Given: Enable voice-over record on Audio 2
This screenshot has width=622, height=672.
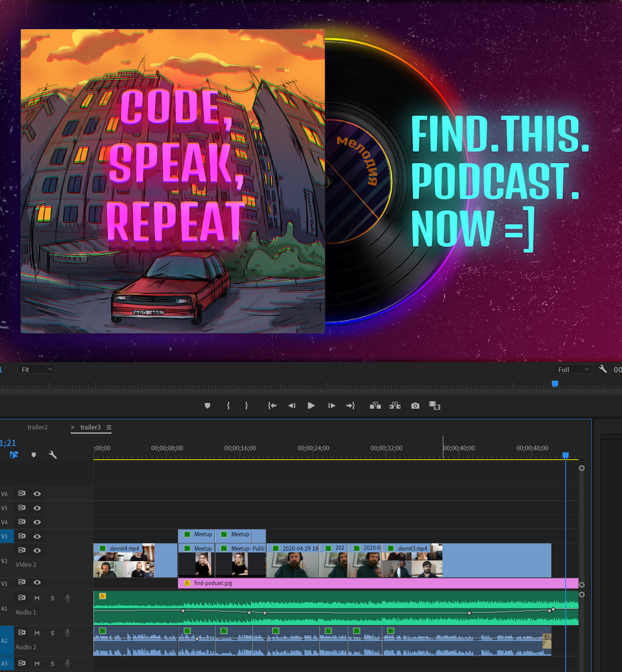Looking at the screenshot, I should pyautogui.click(x=68, y=633).
